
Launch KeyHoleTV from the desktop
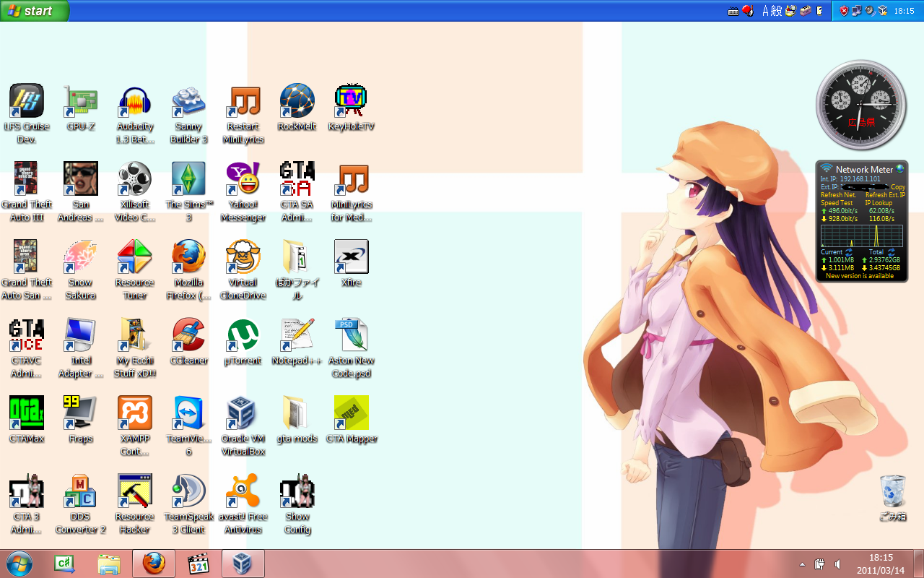[x=352, y=107]
